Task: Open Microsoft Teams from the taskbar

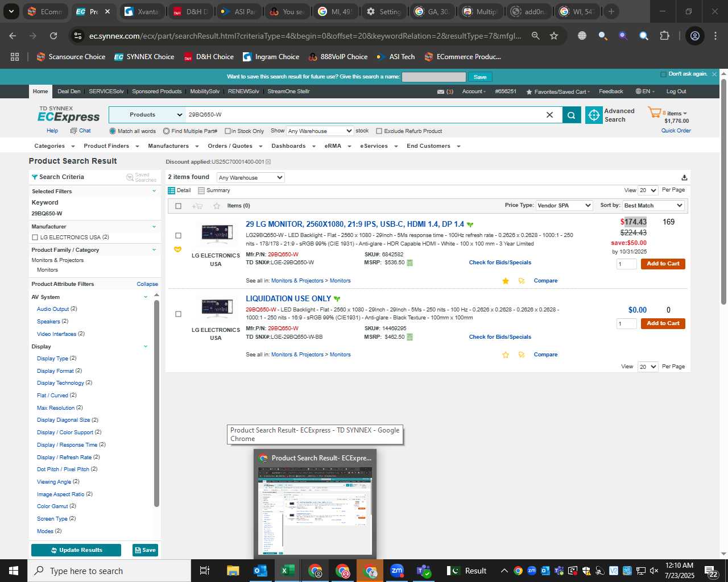Action: (x=424, y=571)
